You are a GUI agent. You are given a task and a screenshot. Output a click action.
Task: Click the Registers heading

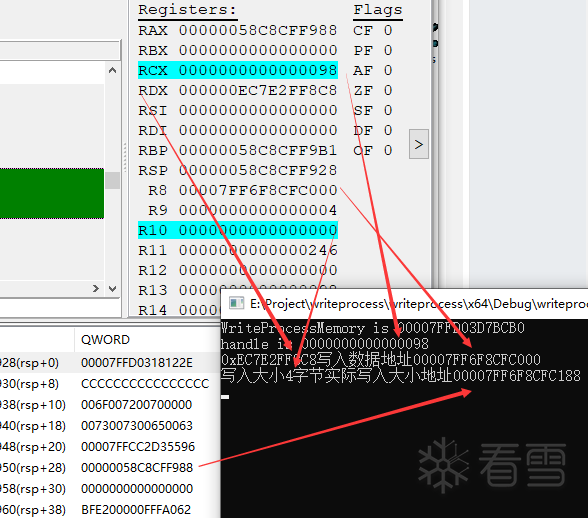coord(188,10)
